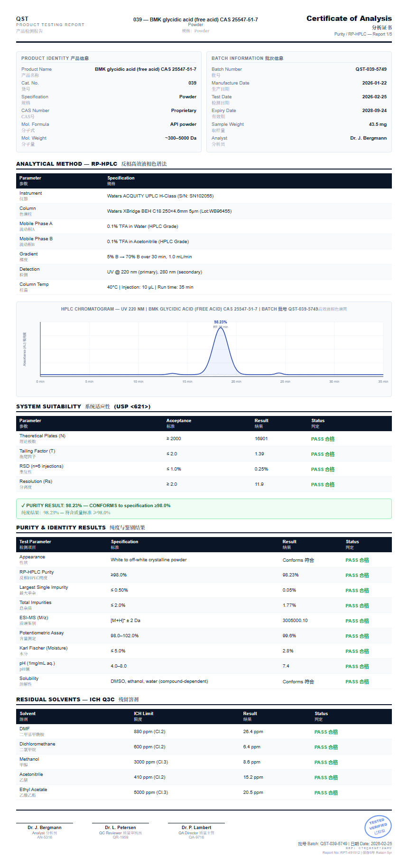Click Specification value "Powder" in Product Identity
Viewport: 408px width, 868px height.
[x=188, y=97]
